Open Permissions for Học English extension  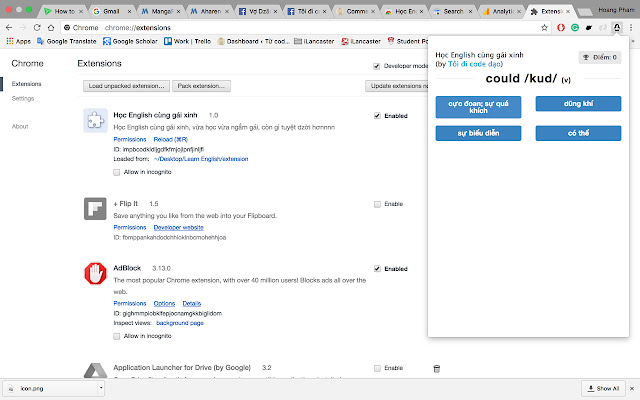click(130, 140)
